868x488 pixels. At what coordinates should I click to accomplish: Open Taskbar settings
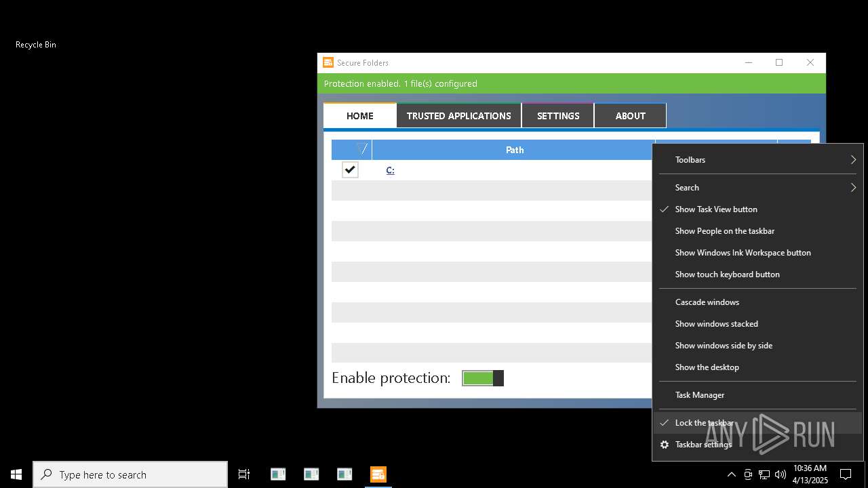[757, 445]
